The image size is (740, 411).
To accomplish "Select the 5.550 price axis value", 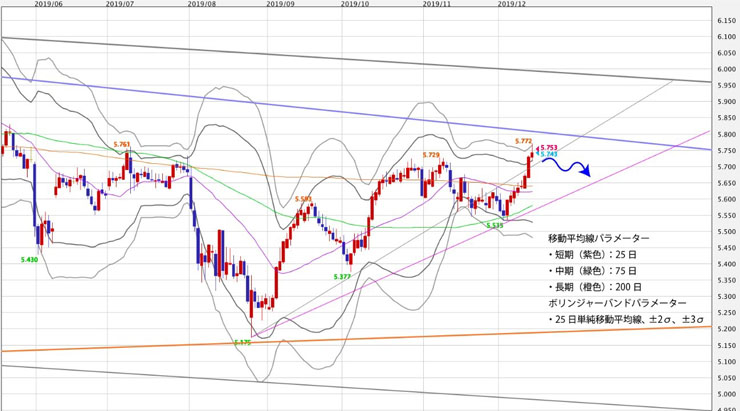I will 727,216.
